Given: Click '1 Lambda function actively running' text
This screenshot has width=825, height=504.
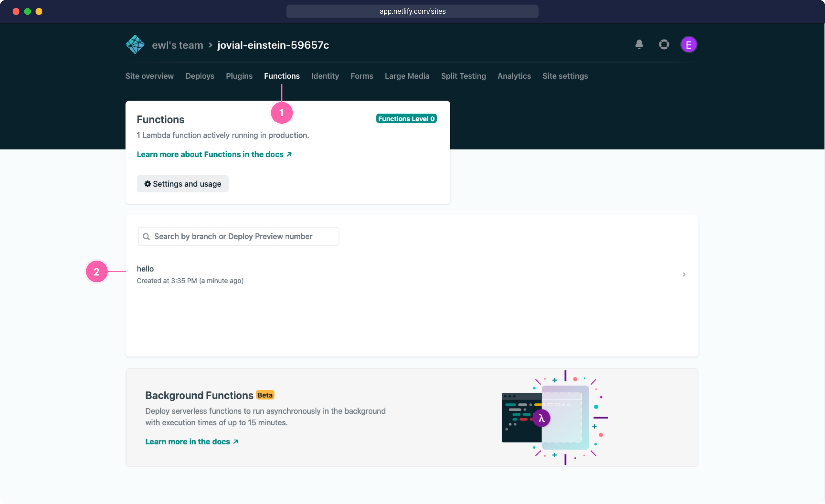Looking at the screenshot, I should coord(223,135).
